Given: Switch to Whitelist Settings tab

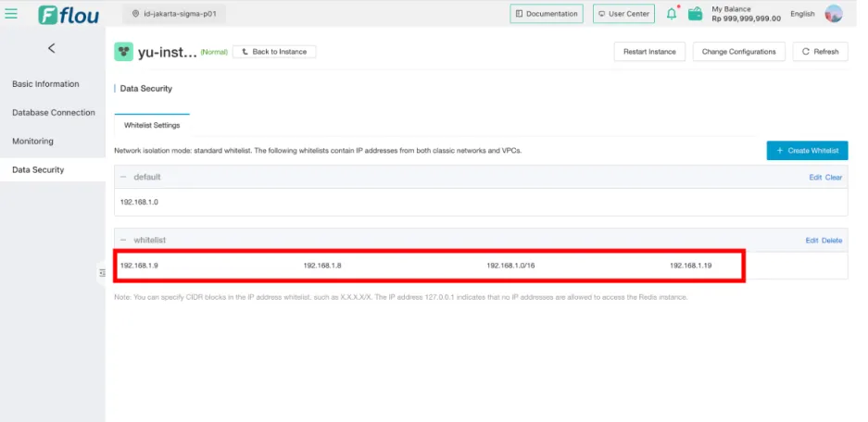Looking at the screenshot, I should [152, 125].
